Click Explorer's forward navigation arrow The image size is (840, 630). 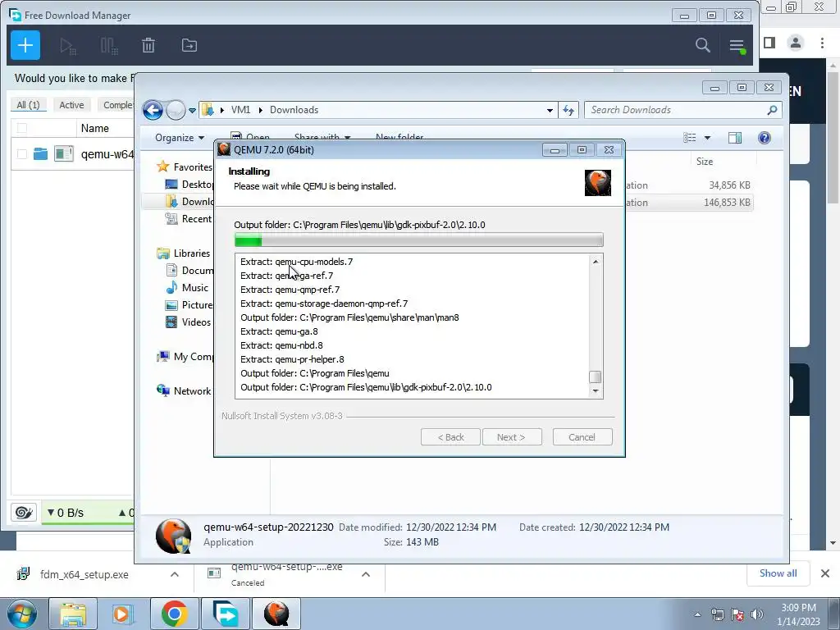coord(176,110)
